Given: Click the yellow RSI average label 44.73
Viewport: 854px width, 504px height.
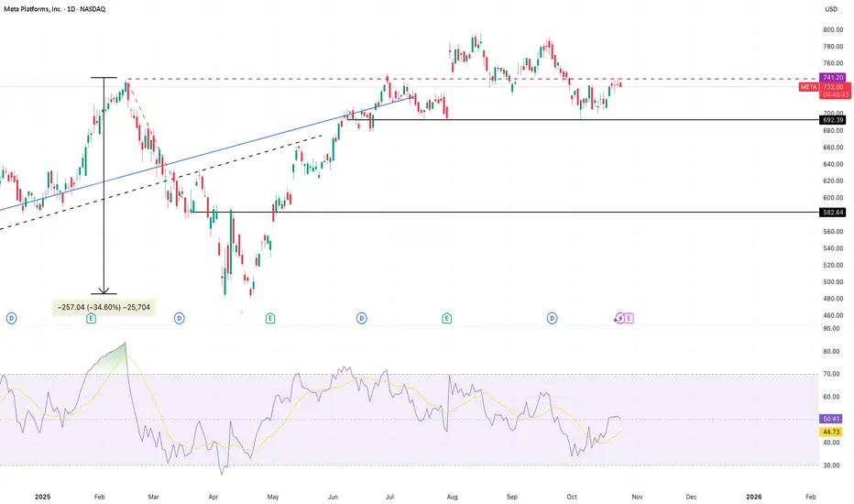Looking at the screenshot, I should tap(831, 432).
